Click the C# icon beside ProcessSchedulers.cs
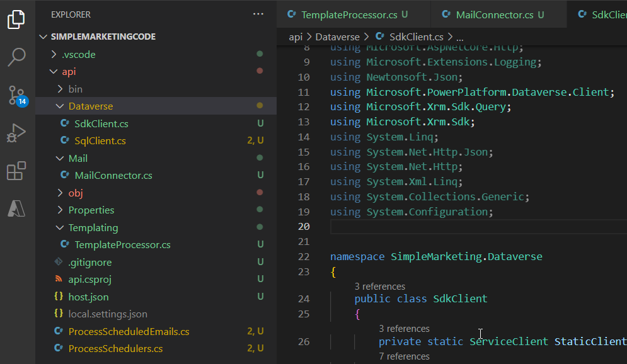Image resolution: width=627 pixels, height=364 pixels. pos(59,348)
